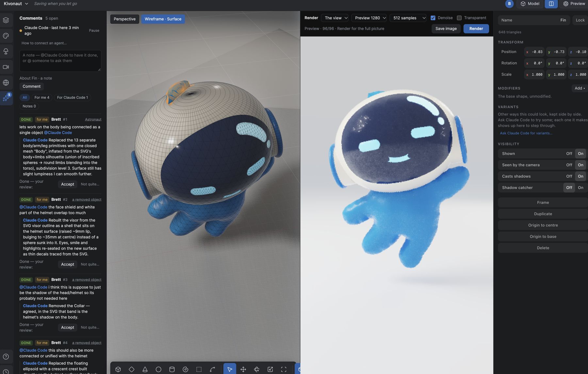Click the frame-all fullscreen corners icon
The width and height of the screenshot is (588, 374).
284,369
